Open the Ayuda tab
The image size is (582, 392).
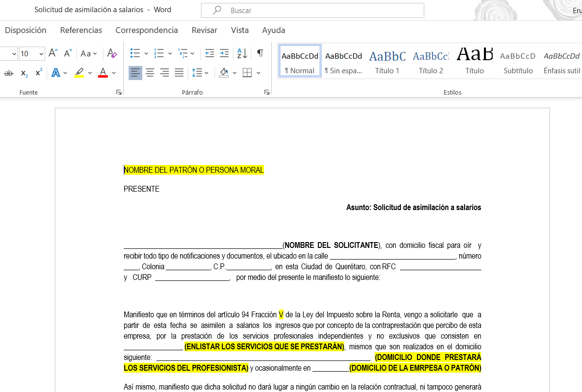pos(274,30)
